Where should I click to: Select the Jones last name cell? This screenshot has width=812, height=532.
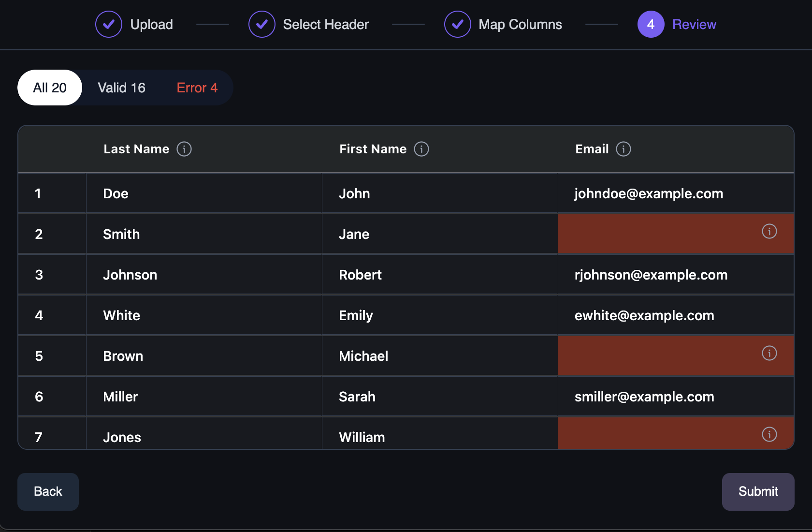click(x=204, y=433)
